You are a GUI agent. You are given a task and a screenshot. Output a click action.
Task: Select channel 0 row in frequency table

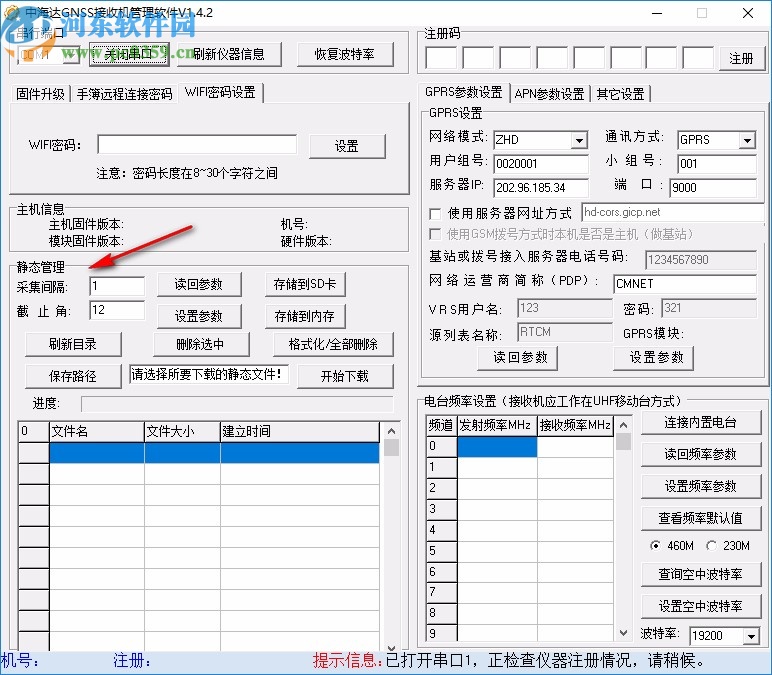519,446
